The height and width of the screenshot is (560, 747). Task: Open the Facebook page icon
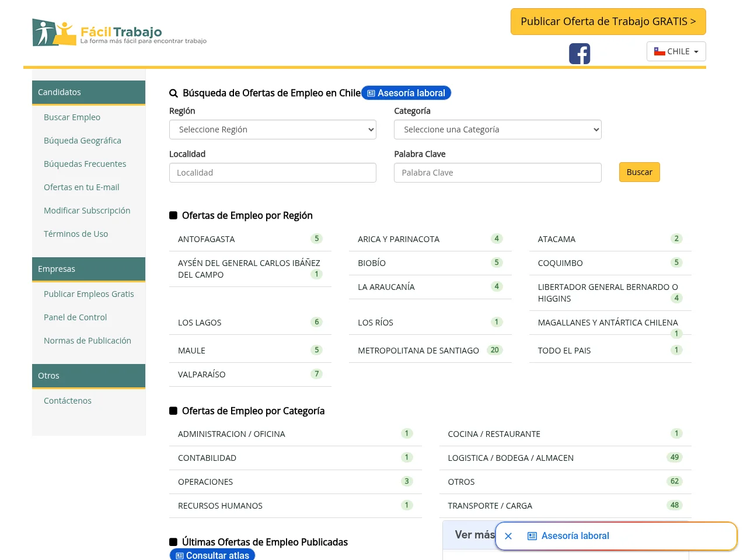point(580,54)
